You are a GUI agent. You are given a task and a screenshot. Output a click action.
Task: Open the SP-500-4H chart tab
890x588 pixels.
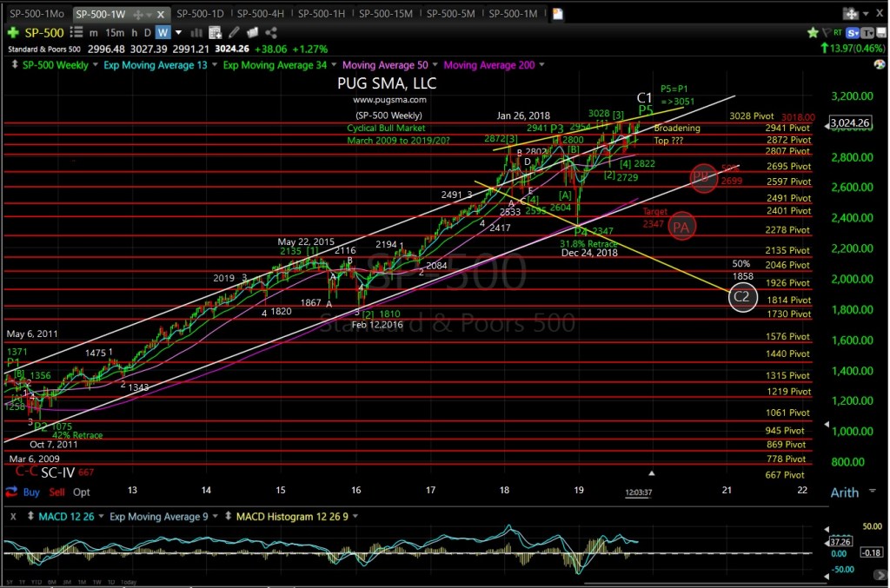coord(260,14)
